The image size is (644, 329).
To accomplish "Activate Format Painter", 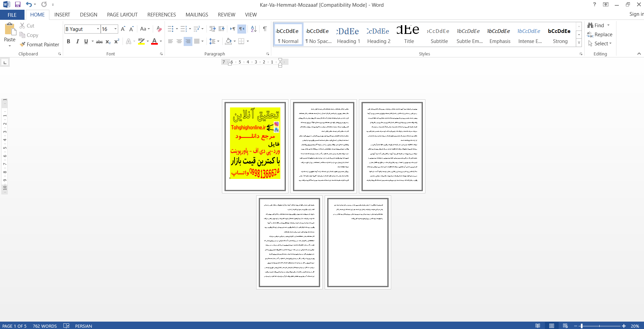I will tap(39, 44).
